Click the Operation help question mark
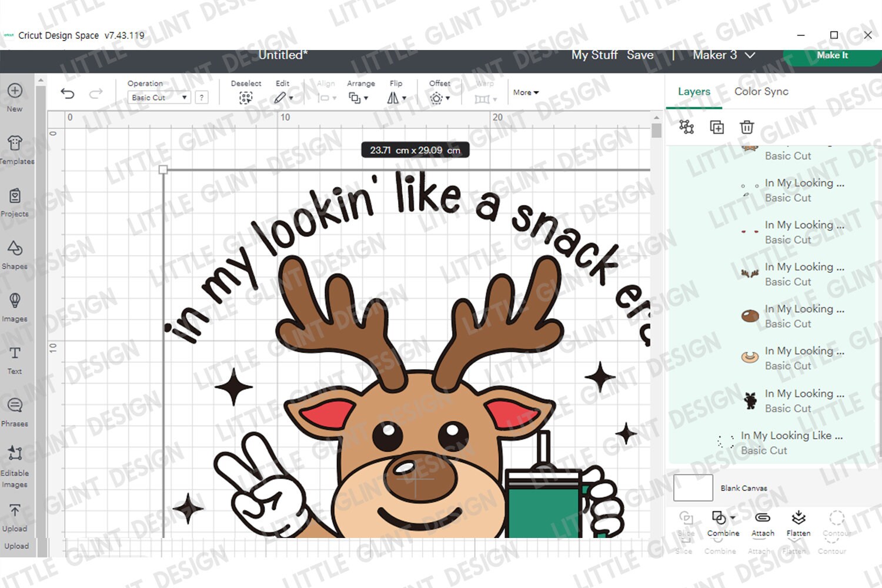Viewport: 882px width, 588px height. (202, 98)
